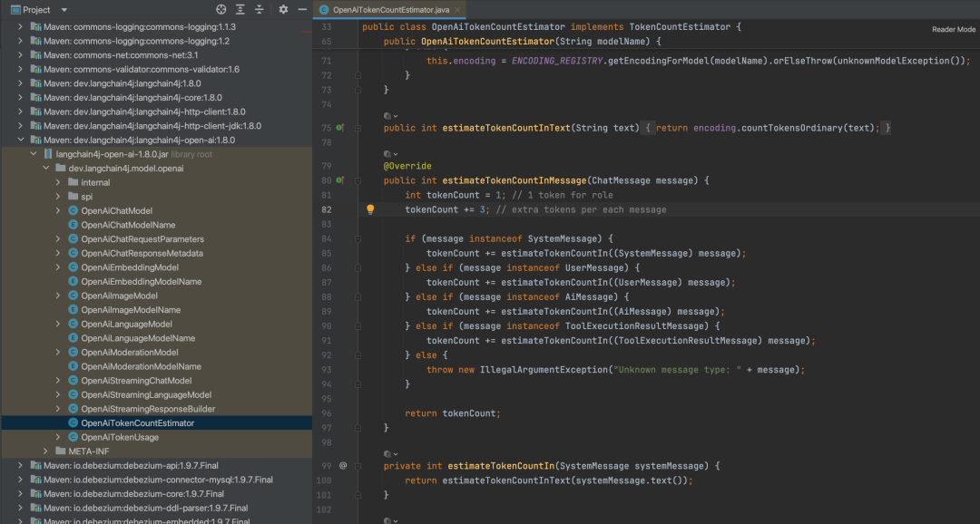Click the jar icon of langchain4j-open-ai-1.8.0.jar
The height and width of the screenshot is (524, 980).
point(48,154)
